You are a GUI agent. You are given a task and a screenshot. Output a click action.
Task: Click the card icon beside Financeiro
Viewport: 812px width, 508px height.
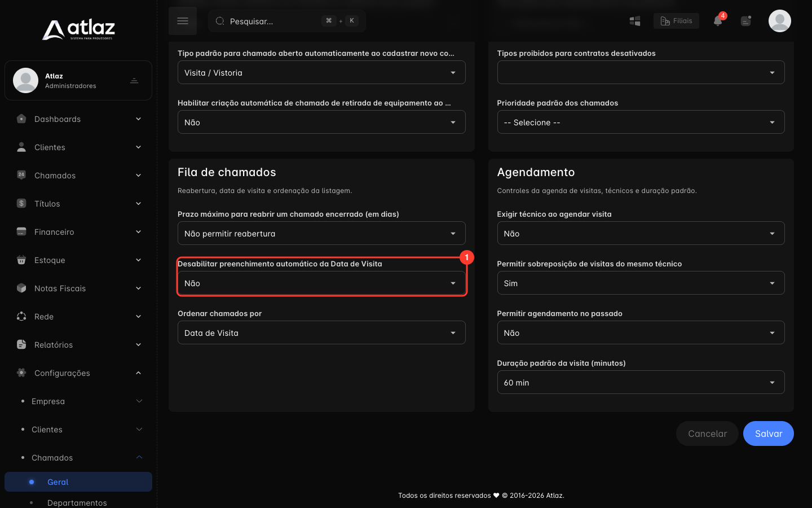click(21, 231)
